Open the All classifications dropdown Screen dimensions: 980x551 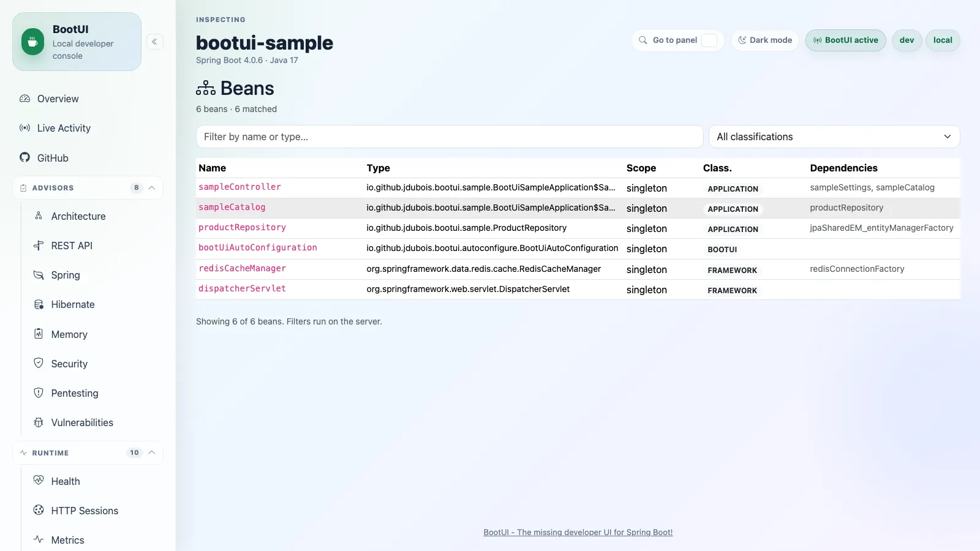[834, 137]
